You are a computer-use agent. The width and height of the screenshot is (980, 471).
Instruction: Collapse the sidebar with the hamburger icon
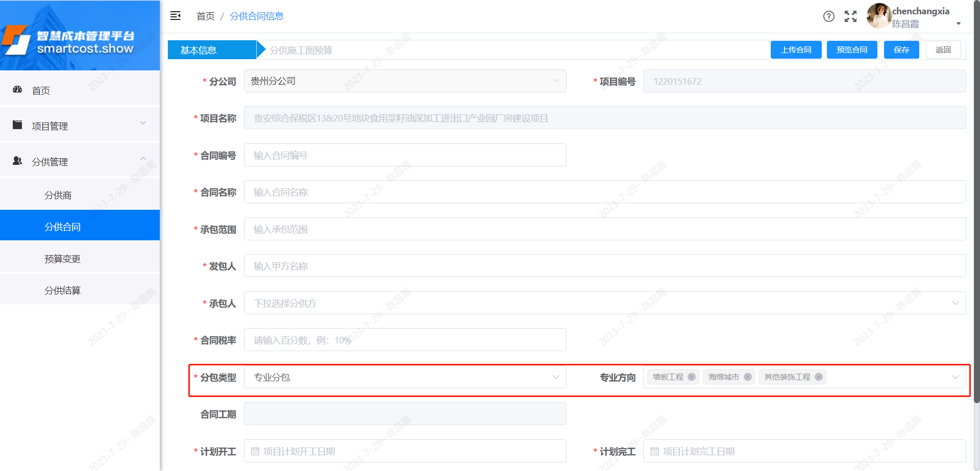click(x=175, y=16)
